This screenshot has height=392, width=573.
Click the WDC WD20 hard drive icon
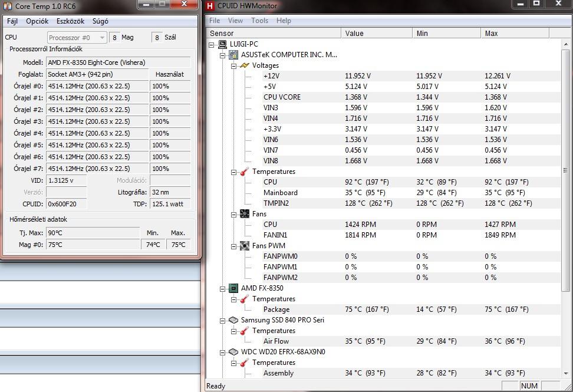(x=233, y=352)
